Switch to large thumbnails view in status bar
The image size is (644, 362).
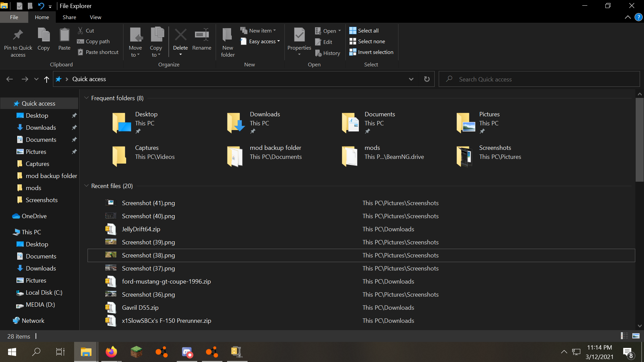[x=636, y=336]
